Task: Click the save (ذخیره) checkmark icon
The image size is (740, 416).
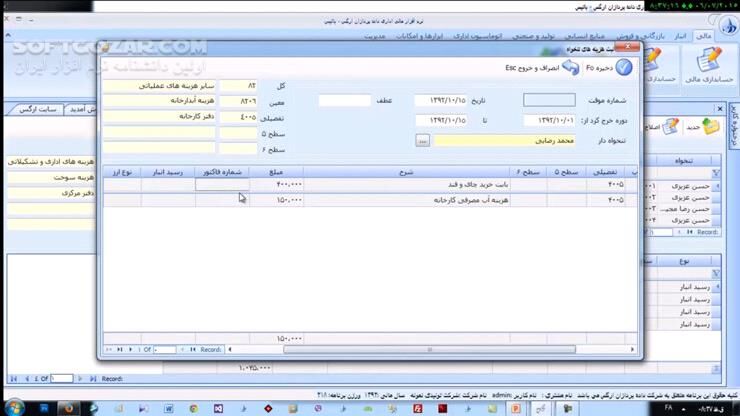Action: (x=623, y=68)
